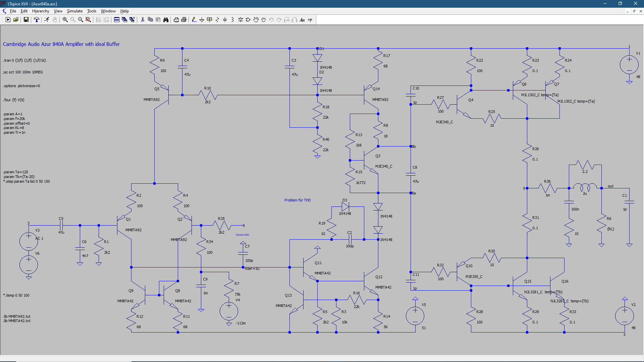Open the View menu

pos(58,11)
